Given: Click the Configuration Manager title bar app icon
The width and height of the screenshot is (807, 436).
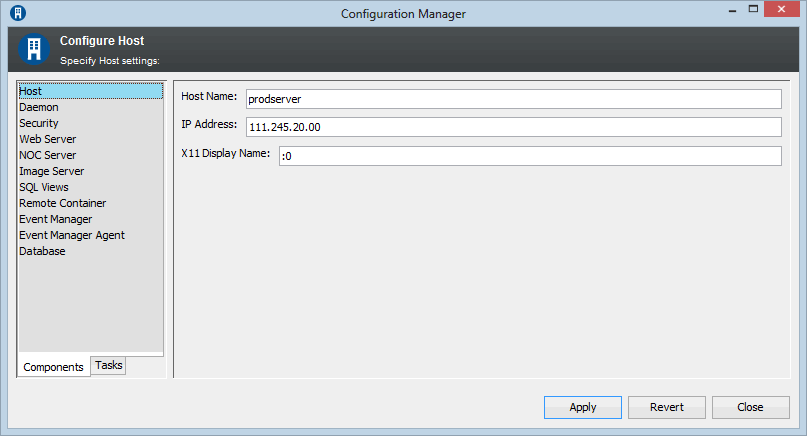Looking at the screenshot, I should (x=18, y=13).
